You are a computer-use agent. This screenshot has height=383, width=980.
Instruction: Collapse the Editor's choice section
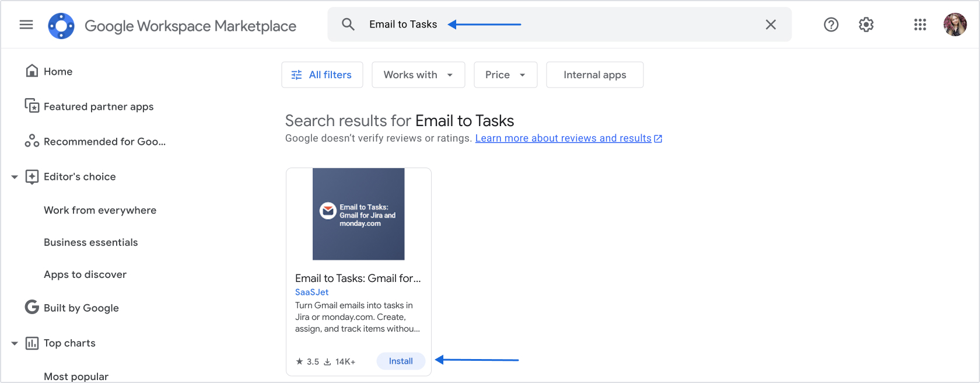pyautogui.click(x=15, y=177)
